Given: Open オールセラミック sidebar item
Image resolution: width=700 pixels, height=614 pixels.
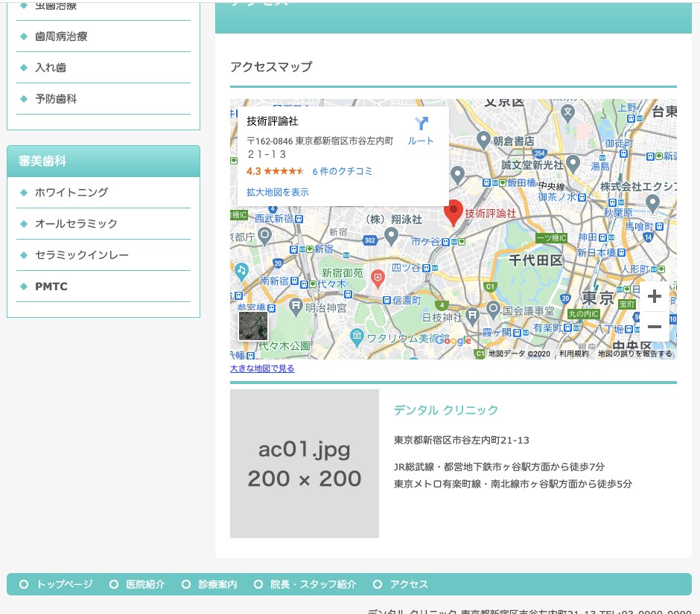Looking at the screenshot, I should click(x=103, y=224).
